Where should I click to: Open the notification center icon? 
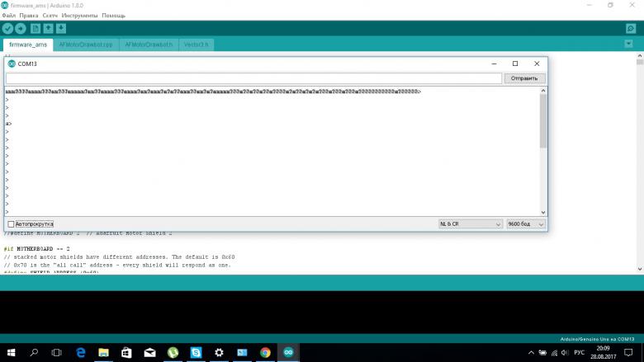(628, 353)
